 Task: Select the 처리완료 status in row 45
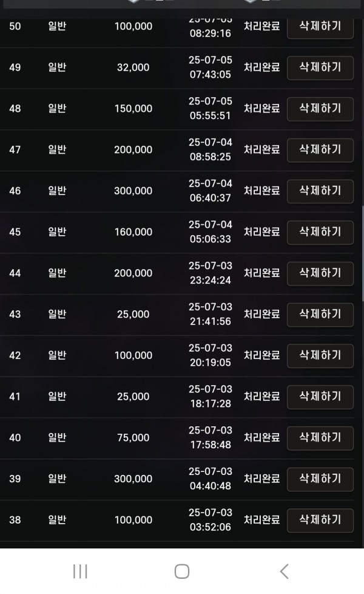[x=261, y=232]
